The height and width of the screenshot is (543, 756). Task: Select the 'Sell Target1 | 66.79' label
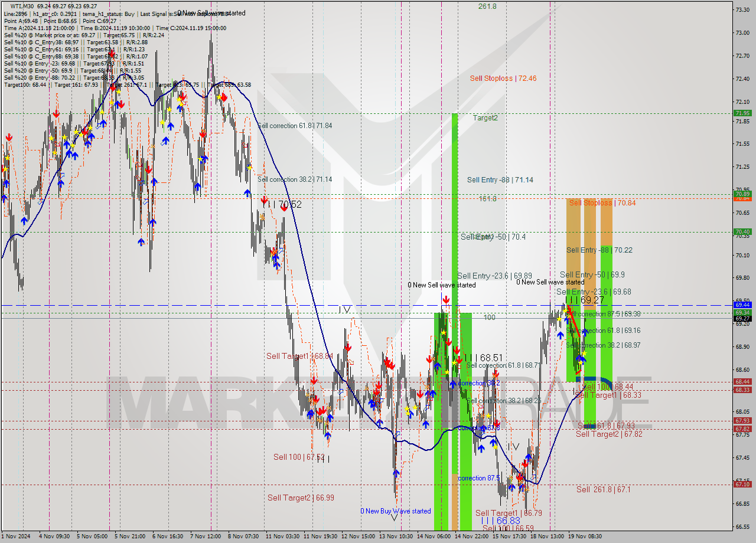click(509, 513)
